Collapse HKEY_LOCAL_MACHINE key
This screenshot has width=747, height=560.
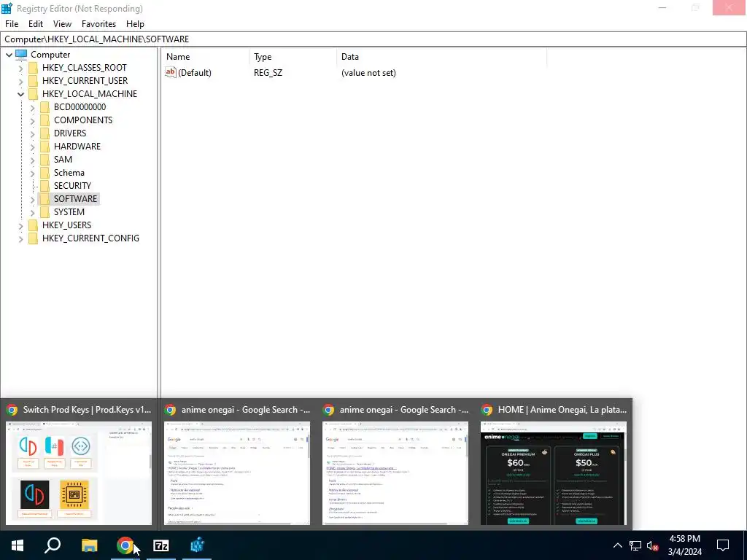(20, 94)
